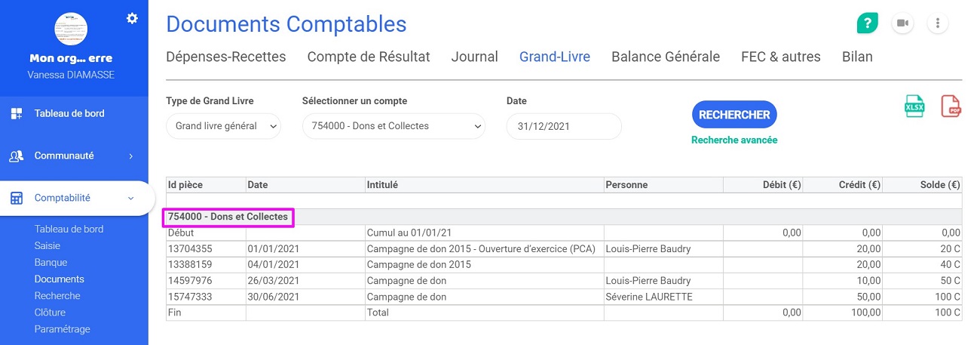Image resolution: width=980 pixels, height=345 pixels.
Task: Click the Tableau de bord dashboard icon
Action: tap(16, 114)
